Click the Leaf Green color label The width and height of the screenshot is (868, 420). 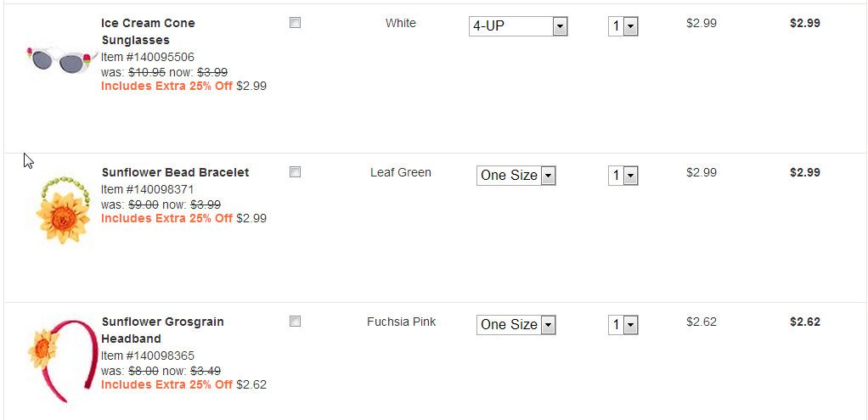pos(401,172)
